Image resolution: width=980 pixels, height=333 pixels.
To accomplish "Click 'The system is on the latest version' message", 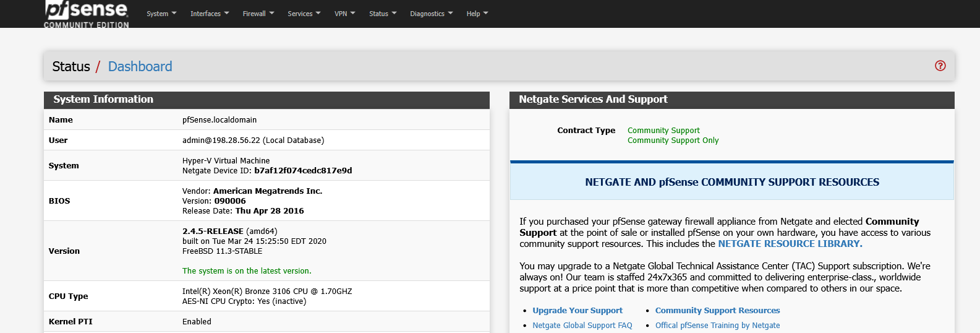I will 247,271.
